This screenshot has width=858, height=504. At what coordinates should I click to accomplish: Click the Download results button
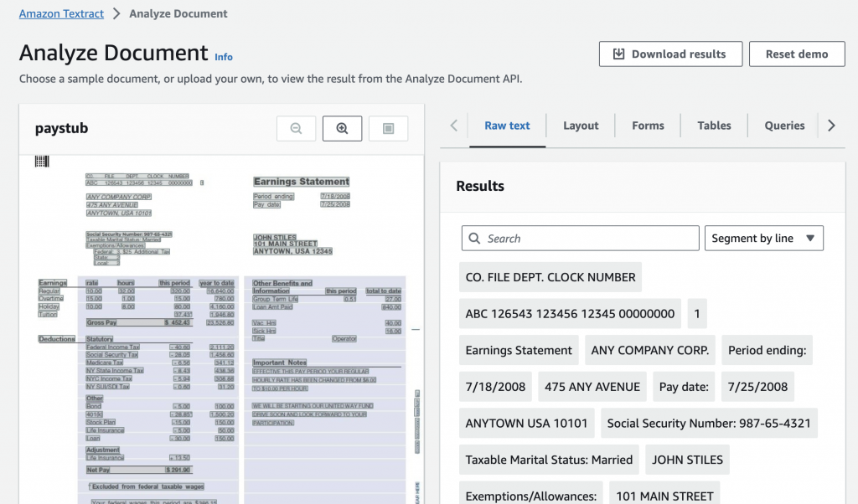670,54
